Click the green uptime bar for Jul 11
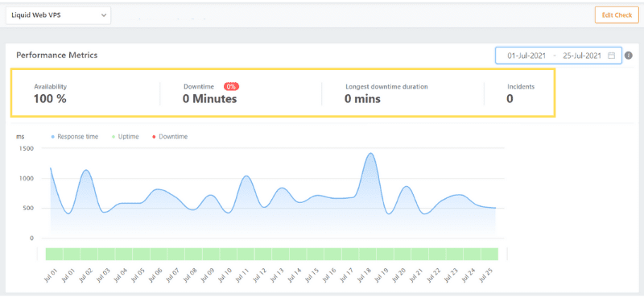Screen dimensions: 644x298 tap(246, 254)
